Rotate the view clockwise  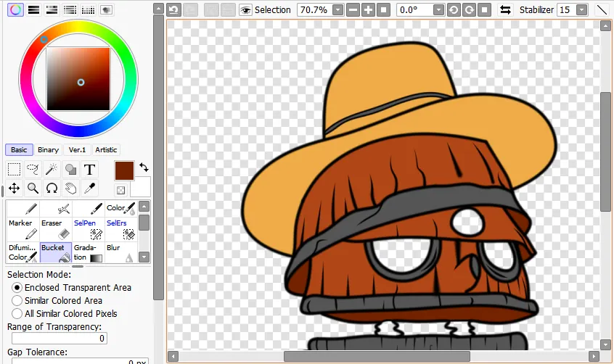pos(469,9)
